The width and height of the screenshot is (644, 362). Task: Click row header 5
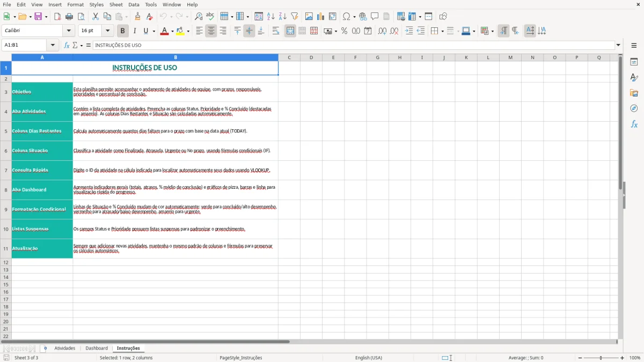[x=6, y=131]
